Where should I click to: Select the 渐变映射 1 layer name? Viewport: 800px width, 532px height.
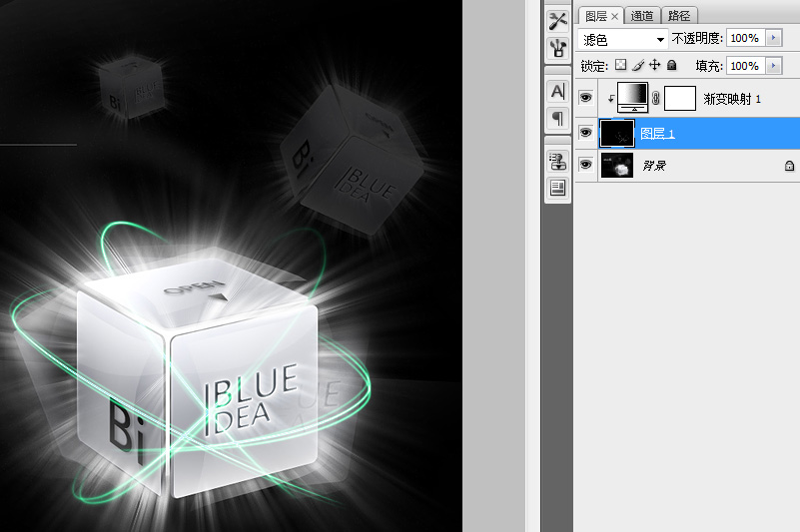coord(732,99)
